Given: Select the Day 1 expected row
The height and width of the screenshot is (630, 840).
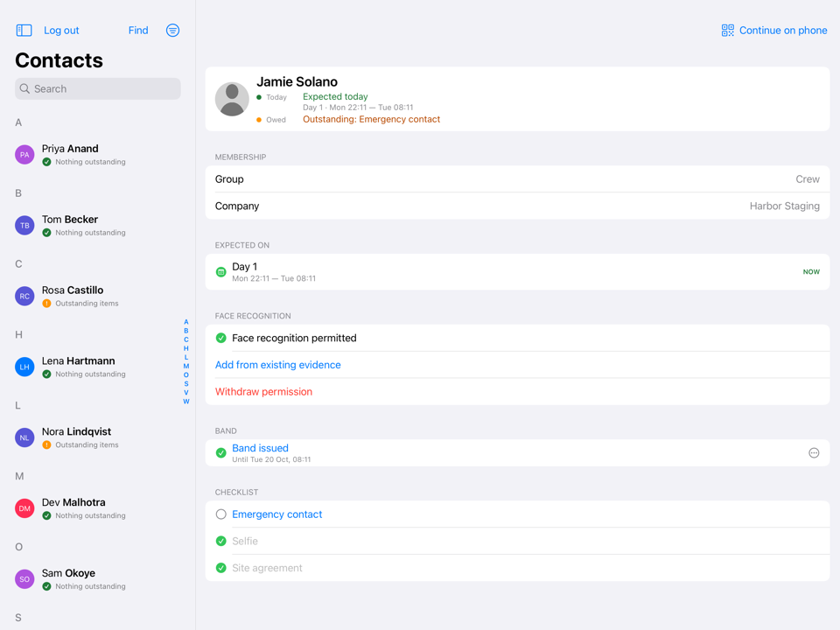Looking at the screenshot, I should (x=517, y=272).
